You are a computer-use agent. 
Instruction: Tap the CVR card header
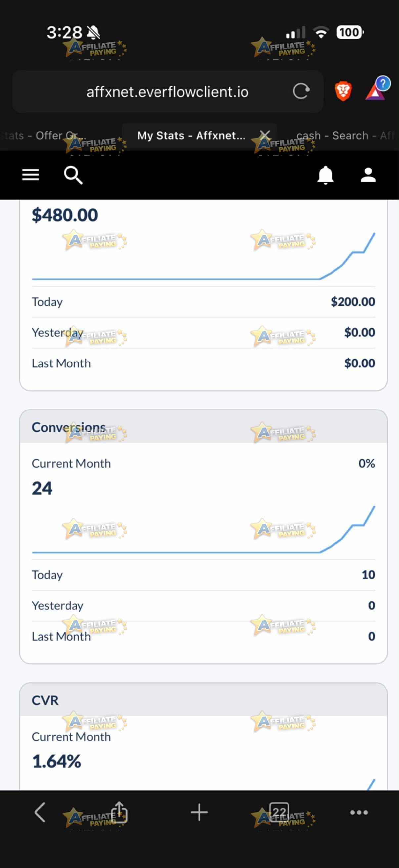pyautogui.click(x=203, y=699)
